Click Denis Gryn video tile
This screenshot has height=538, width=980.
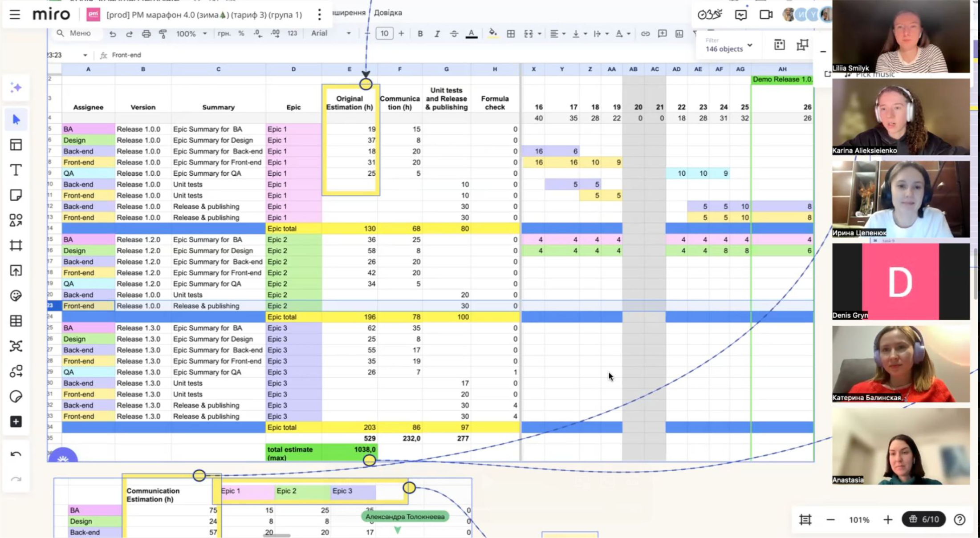(x=901, y=282)
